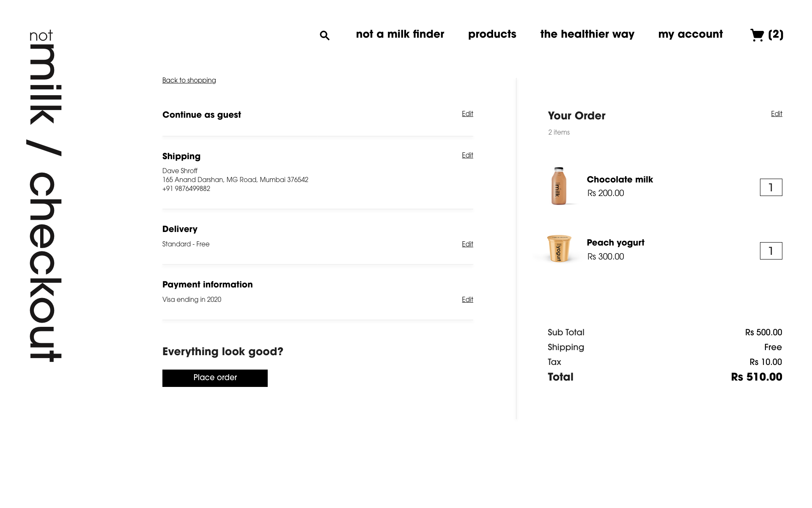
Task: Click the Peach yogurt product name
Action: coord(615,243)
